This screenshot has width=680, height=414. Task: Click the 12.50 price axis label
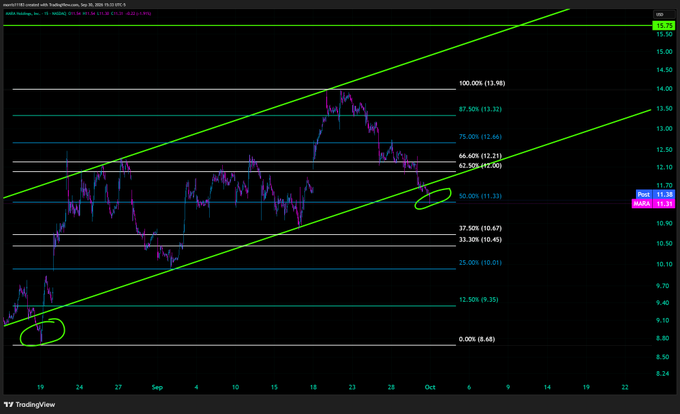click(x=664, y=150)
